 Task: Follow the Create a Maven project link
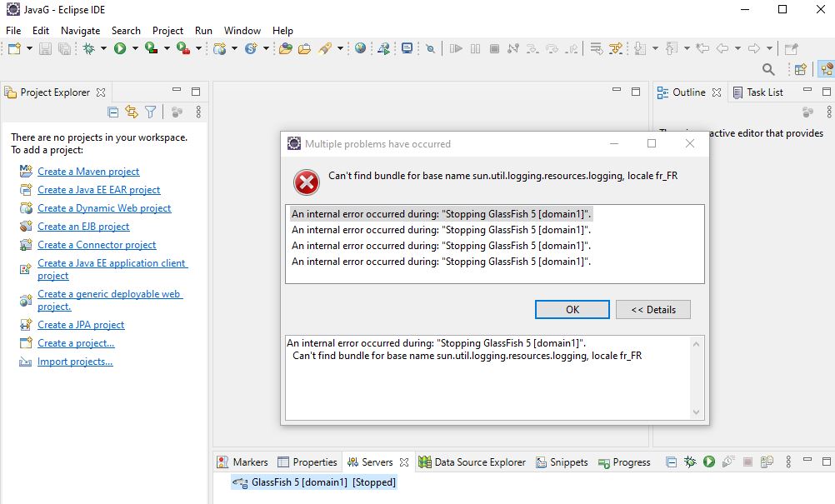[88, 171]
